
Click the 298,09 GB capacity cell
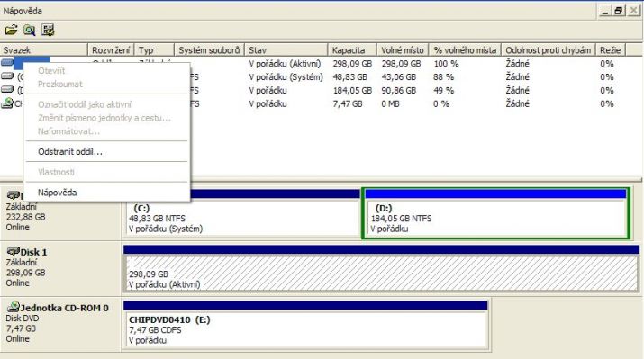352,64
